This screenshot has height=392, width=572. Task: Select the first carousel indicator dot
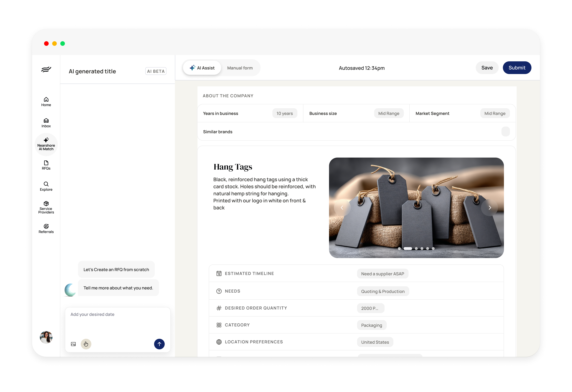point(399,249)
